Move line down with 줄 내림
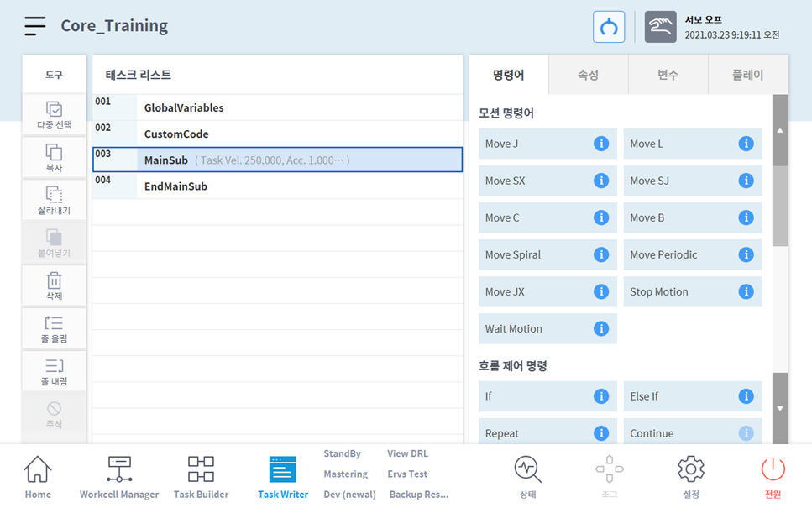This screenshot has height=508, width=812. [54, 370]
